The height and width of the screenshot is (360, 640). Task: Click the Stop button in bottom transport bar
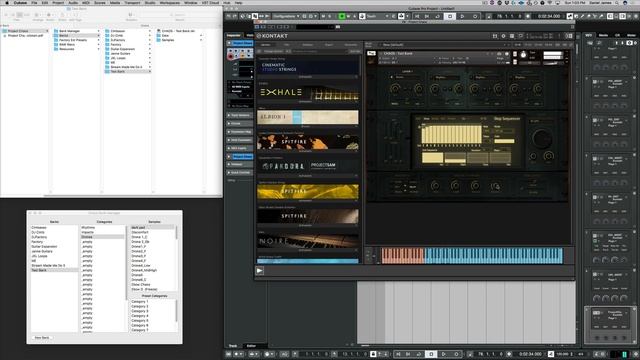[431, 354]
